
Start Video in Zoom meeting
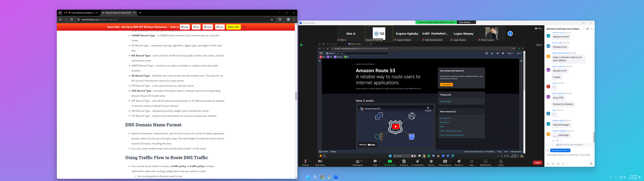click(320, 162)
